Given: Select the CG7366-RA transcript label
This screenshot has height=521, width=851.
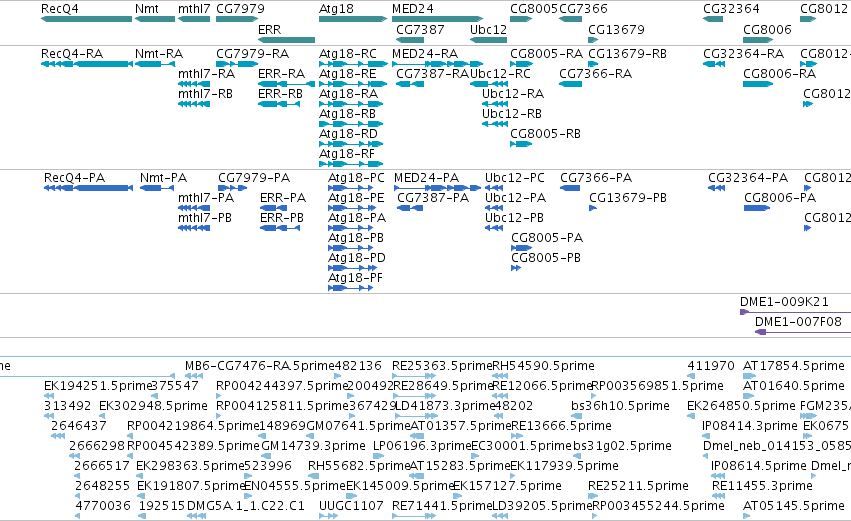Looking at the screenshot, I should point(595,74).
